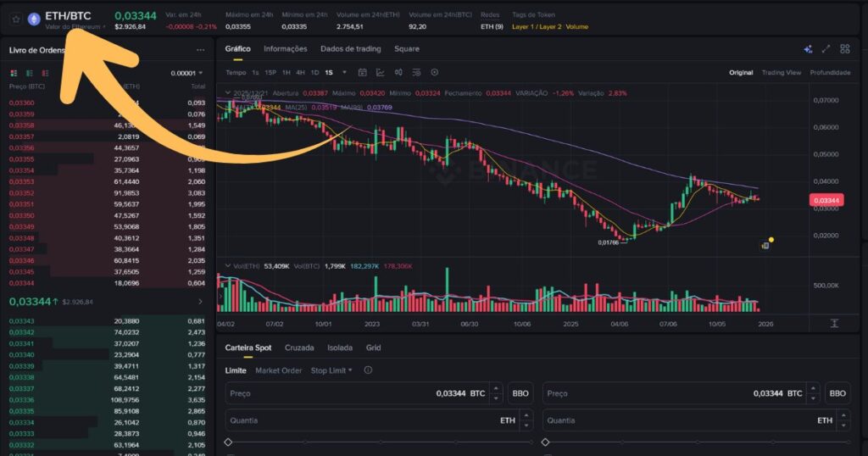Click the Ethereum coin logo
This screenshot has height=456, width=868.
coord(34,18)
